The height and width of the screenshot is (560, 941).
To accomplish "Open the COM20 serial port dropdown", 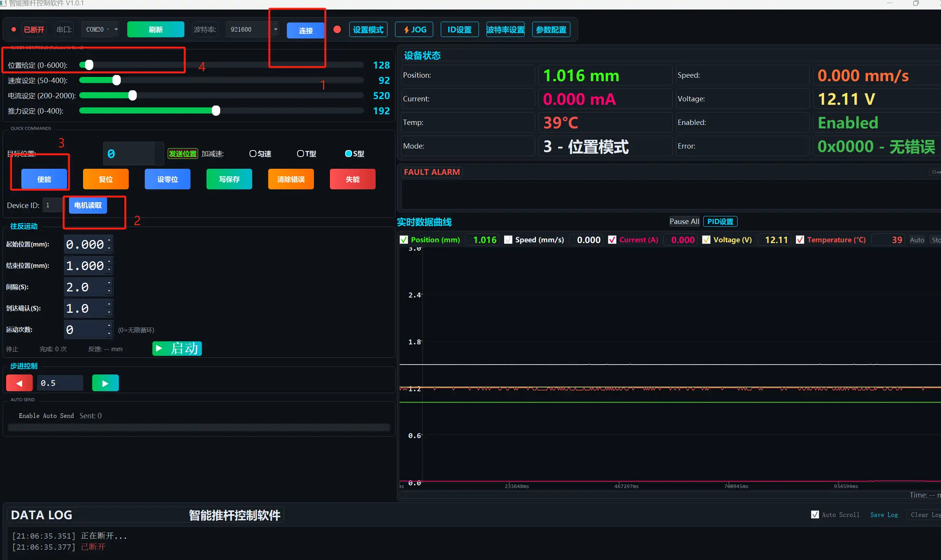I will point(100,29).
